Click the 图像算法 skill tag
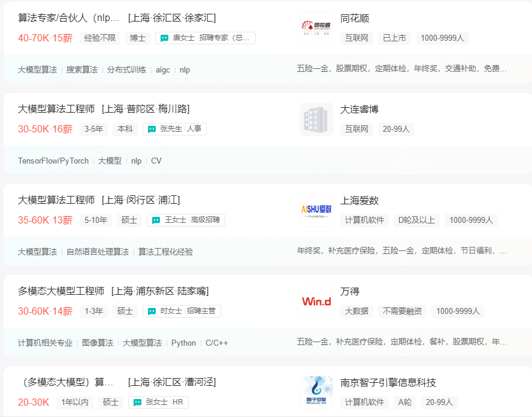 point(98,343)
